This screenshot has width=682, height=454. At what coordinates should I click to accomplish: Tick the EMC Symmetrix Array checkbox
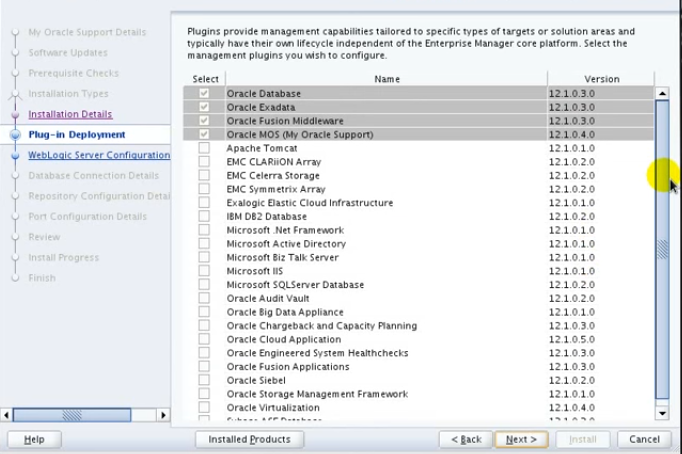click(204, 189)
